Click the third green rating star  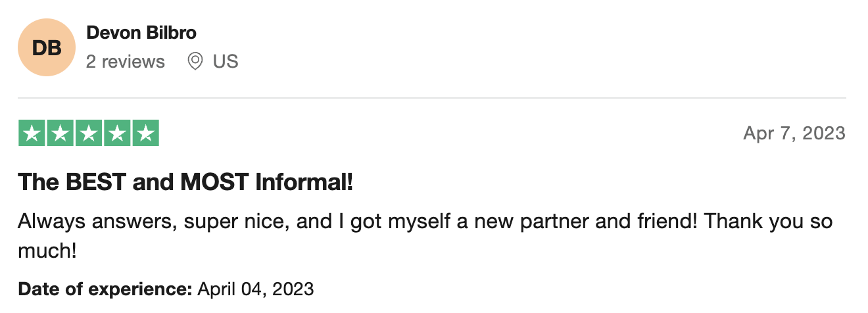pos(89,133)
